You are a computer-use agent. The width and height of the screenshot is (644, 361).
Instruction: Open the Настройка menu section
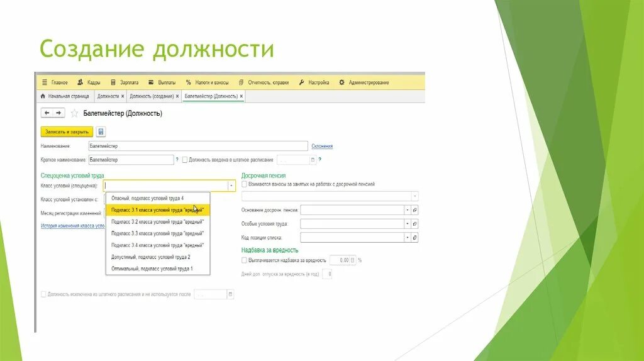point(319,82)
